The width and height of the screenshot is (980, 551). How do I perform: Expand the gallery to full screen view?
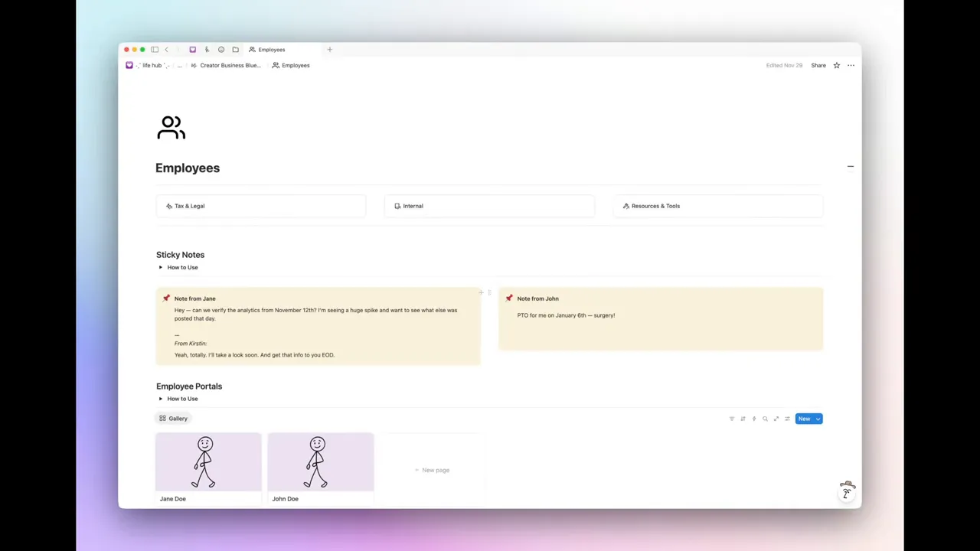776,419
